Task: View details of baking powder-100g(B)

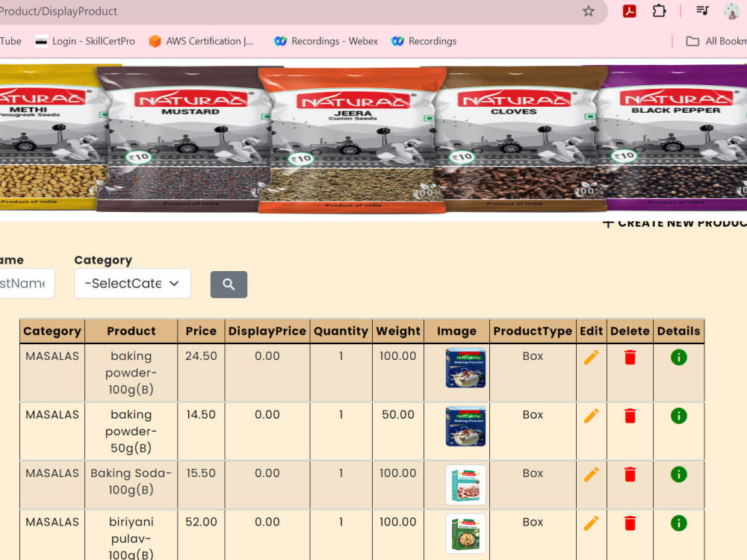Action: pos(678,357)
